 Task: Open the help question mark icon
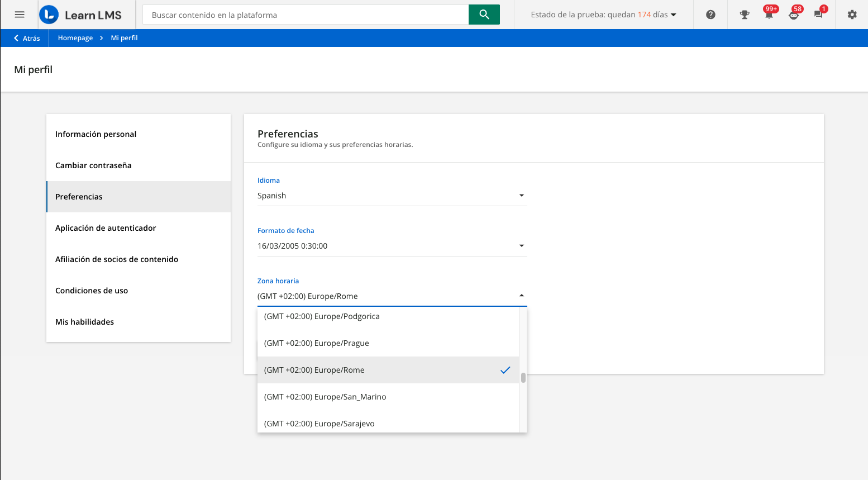pyautogui.click(x=710, y=15)
